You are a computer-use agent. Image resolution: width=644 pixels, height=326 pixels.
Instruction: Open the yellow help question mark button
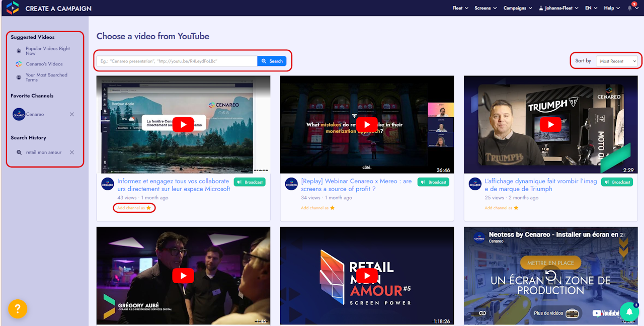click(x=18, y=309)
